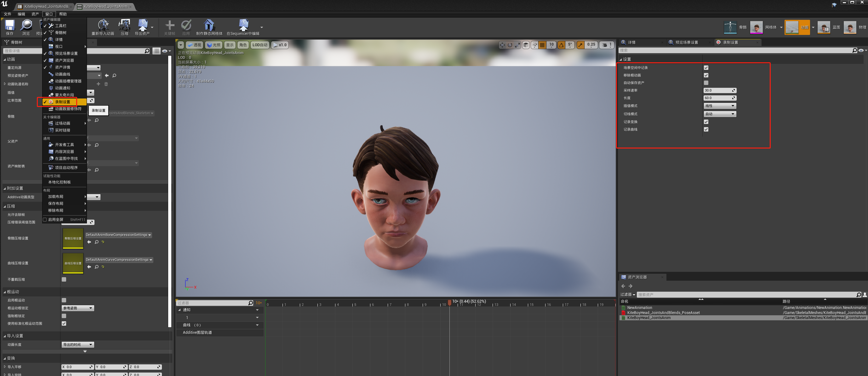Select the NewAnimation asset in browser
The width and height of the screenshot is (868, 376).
[x=639, y=307]
